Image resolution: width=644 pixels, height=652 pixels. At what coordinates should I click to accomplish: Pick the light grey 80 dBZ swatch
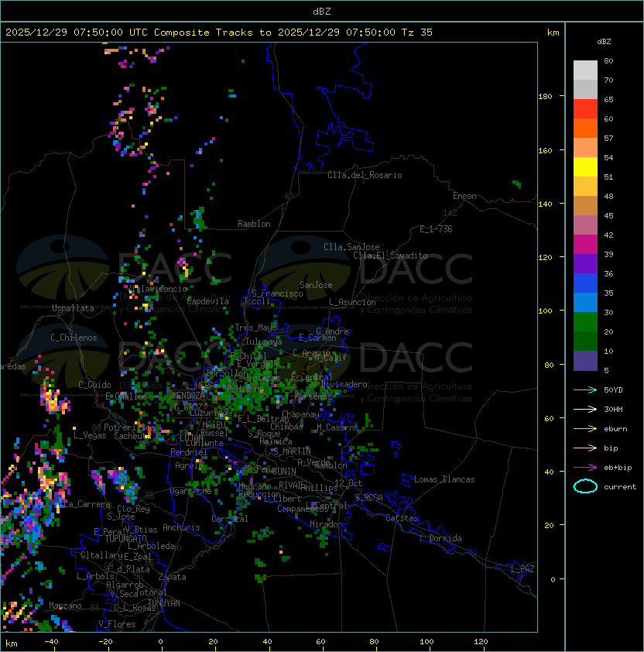click(585, 70)
